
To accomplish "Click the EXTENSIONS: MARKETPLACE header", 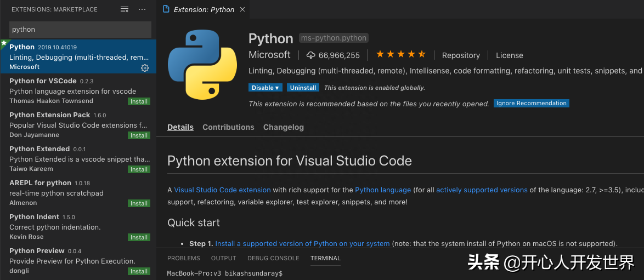I will click(x=55, y=9).
